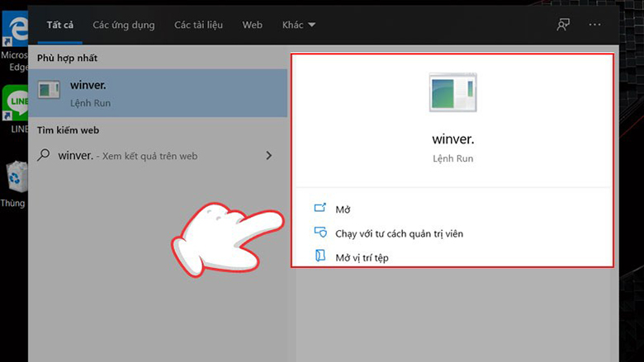Open Microsoft Edge desktop shortcut
This screenshot has width=644, height=362.
[x=15, y=42]
